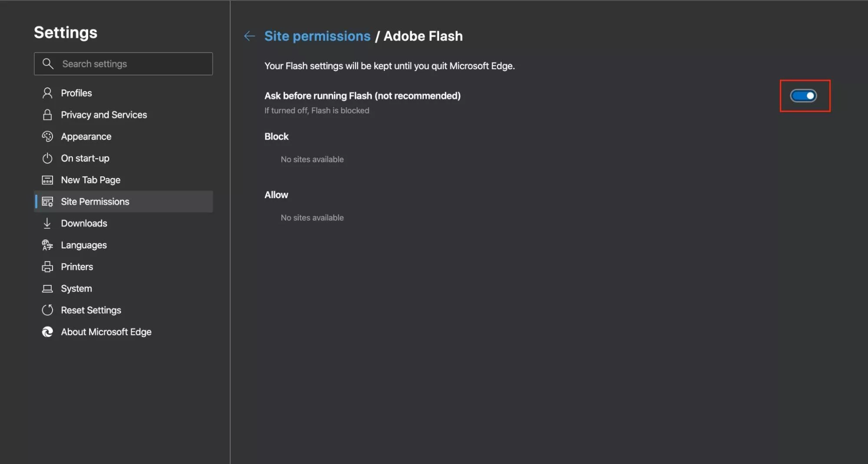The height and width of the screenshot is (464, 868).
Task: Open Reset Settings in sidebar
Action: pyautogui.click(x=91, y=310)
